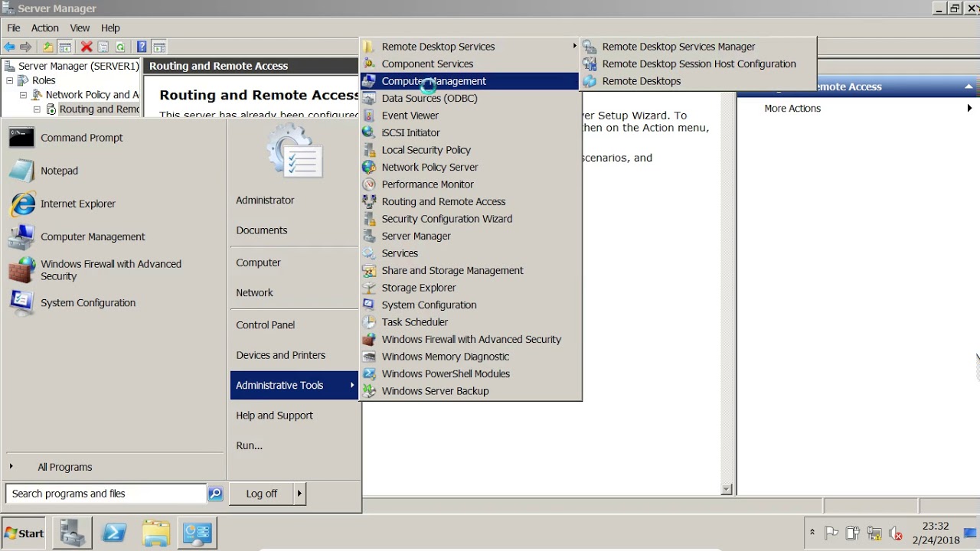Open the Action menu
The image size is (980, 551).
pos(45,28)
